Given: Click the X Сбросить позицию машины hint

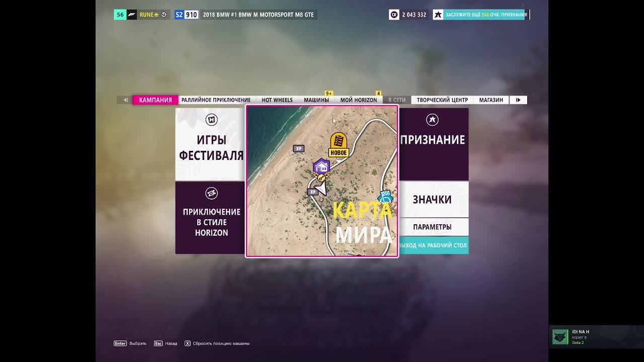Looking at the screenshot, I should coord(217,343).
